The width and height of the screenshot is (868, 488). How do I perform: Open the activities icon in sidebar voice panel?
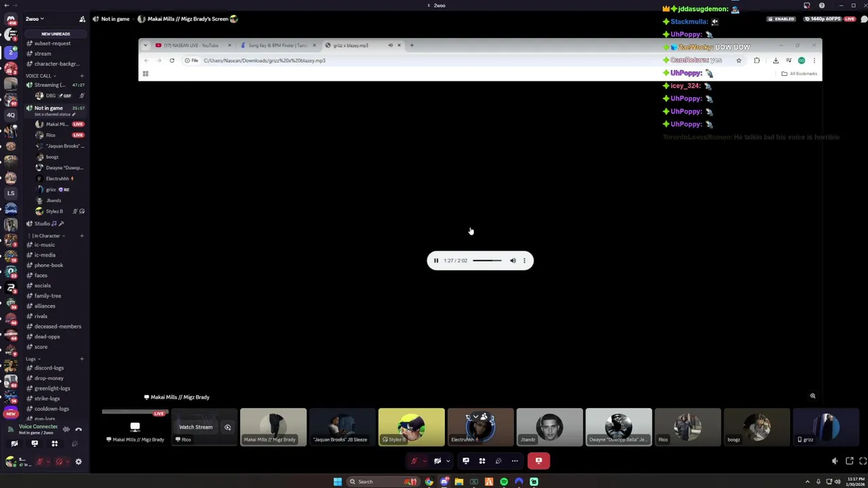point(55,444)
